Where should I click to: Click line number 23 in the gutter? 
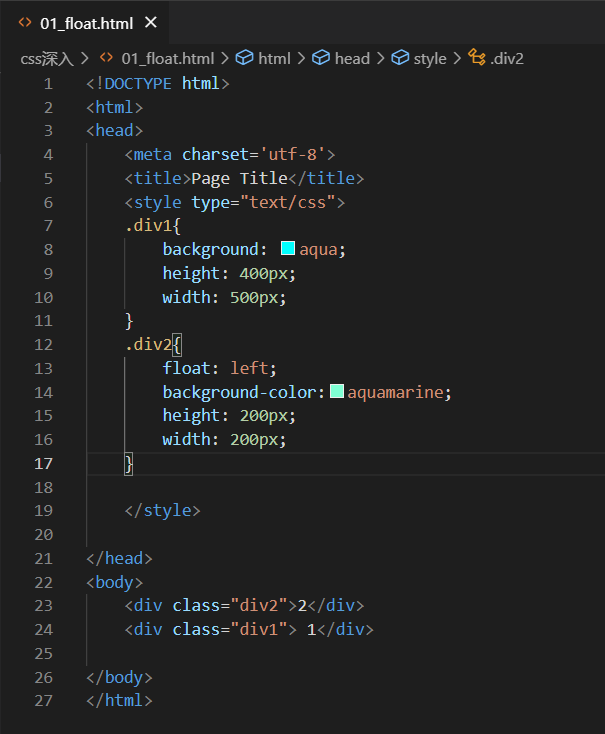(x=44, y=606)
